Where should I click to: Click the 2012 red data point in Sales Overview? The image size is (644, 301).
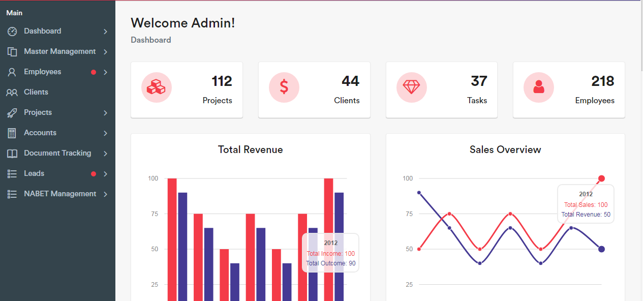(x=601, y=178)
